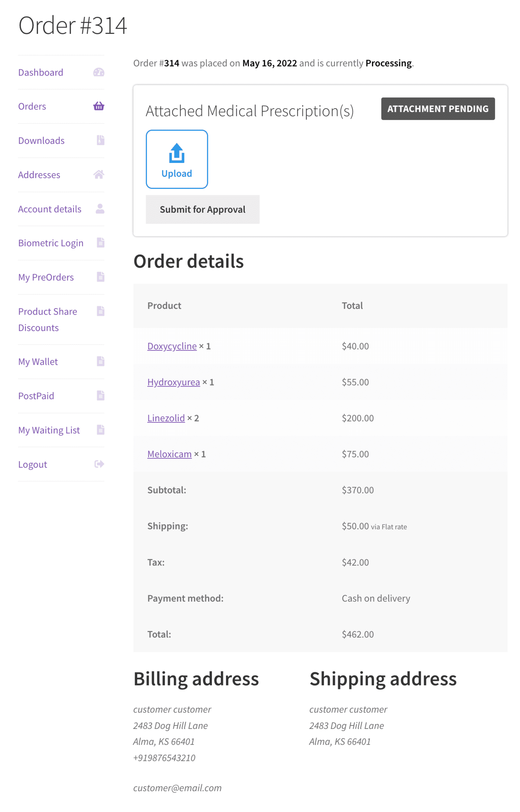Click the Orders basket icon
The image size is (520, 812).
[x=99, y=106]
